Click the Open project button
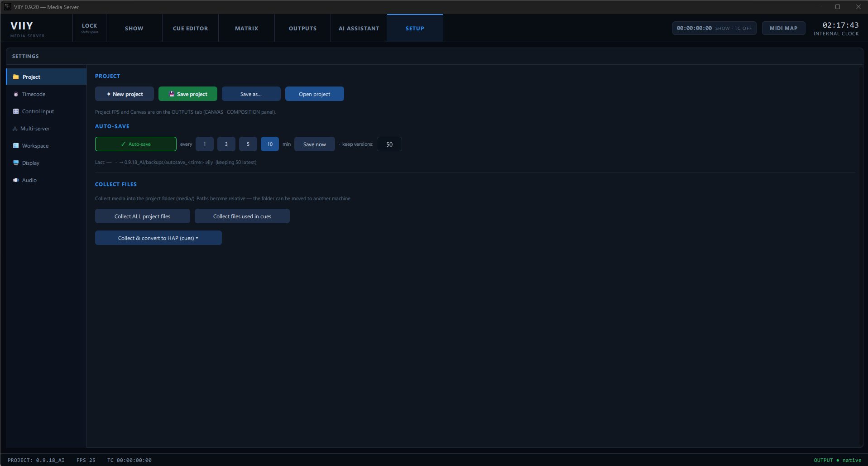The width and height of the screenshot is (868, 466). [315, 94]
